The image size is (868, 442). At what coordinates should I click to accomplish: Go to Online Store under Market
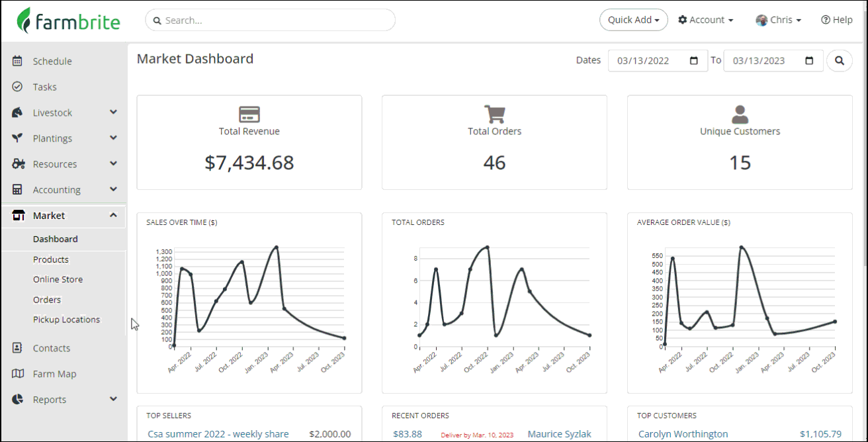tap(58, 279)
